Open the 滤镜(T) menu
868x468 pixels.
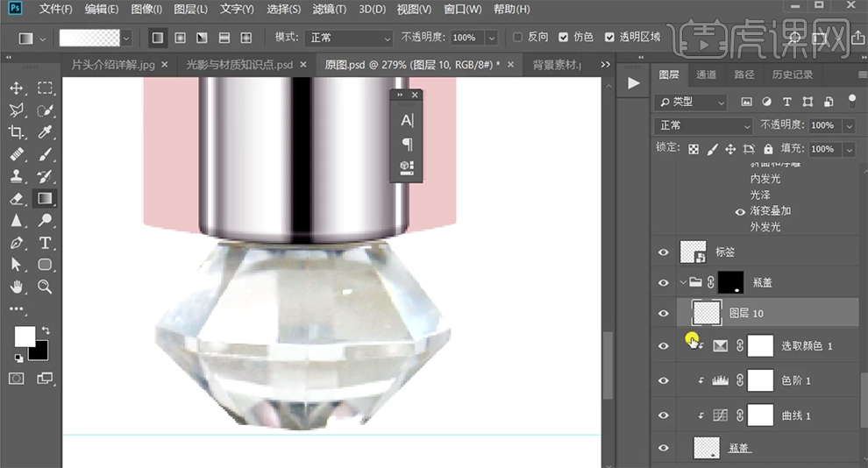click(x=330, y=10)
